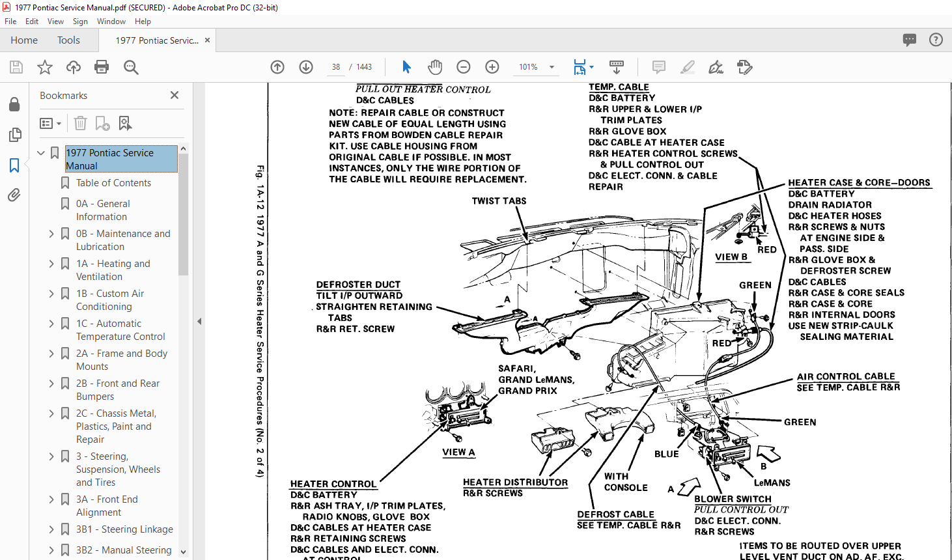Jump to Table of Contents bookmark
Screen dimensions: 952x560
click(x=113, y=183)
